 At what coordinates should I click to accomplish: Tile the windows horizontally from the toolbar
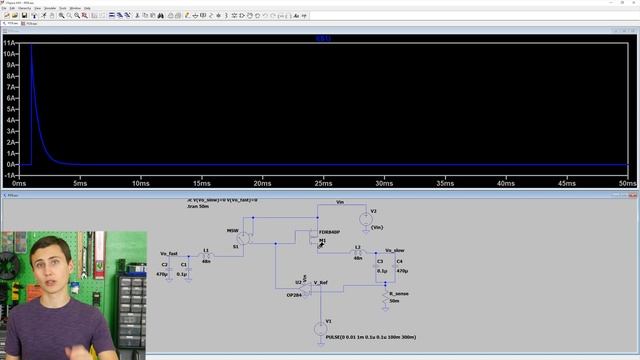111,16
